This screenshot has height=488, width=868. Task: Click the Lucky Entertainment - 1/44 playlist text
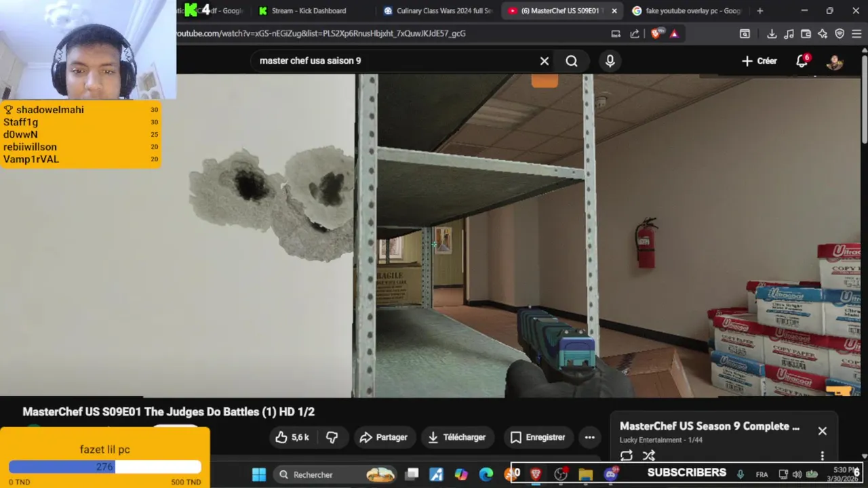click(660, 440)
